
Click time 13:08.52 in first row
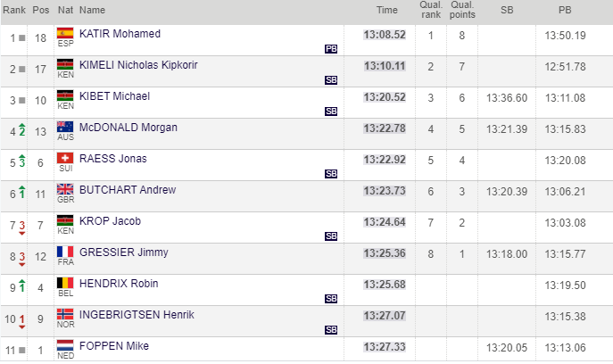click(385, 35)
